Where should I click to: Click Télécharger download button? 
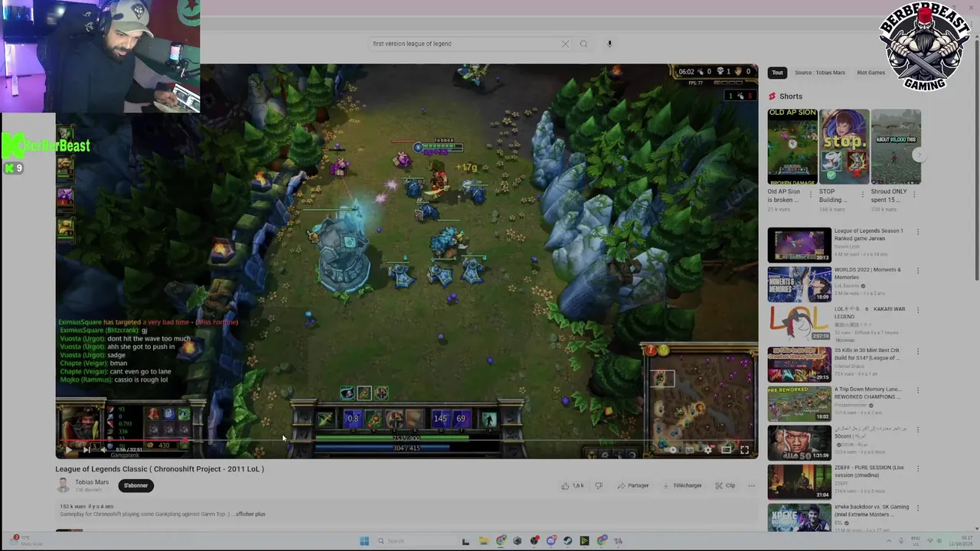(682, 485)
